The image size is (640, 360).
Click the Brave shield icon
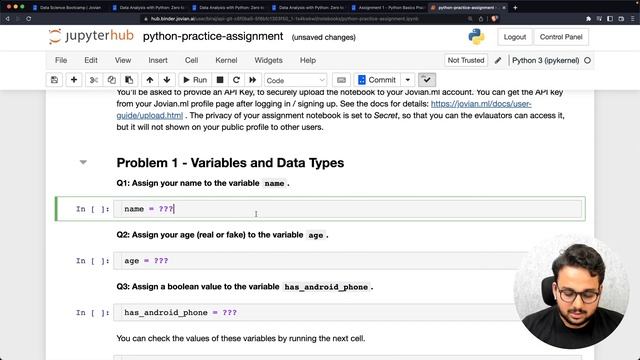(x=494, y=19)
